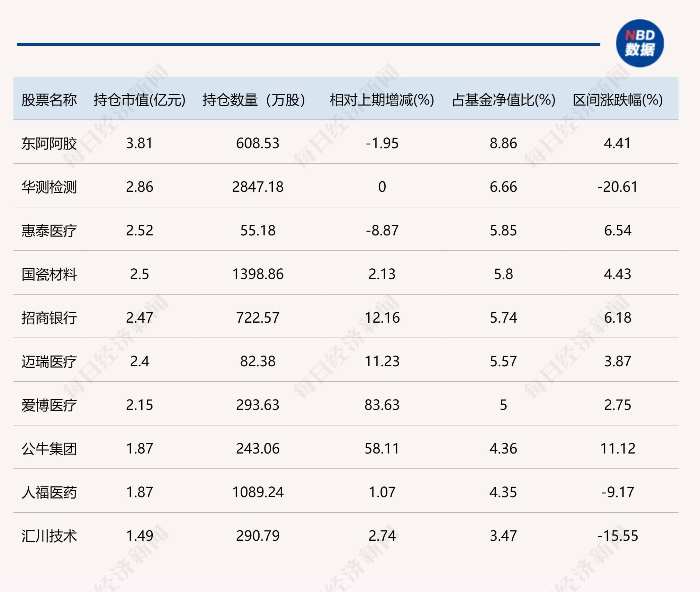700x592 pixels.
Task: Select the 占基金净值比(%) header
Action: coord(504,100)
